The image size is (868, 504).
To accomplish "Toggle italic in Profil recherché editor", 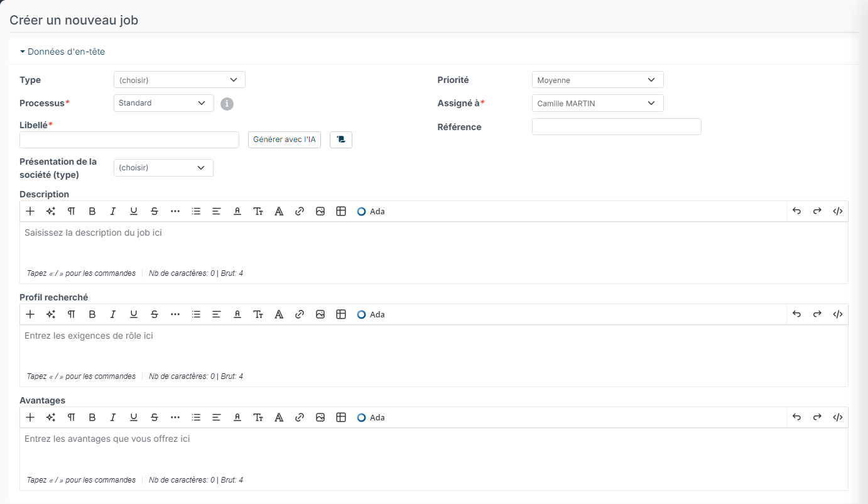I will point(113,314).
